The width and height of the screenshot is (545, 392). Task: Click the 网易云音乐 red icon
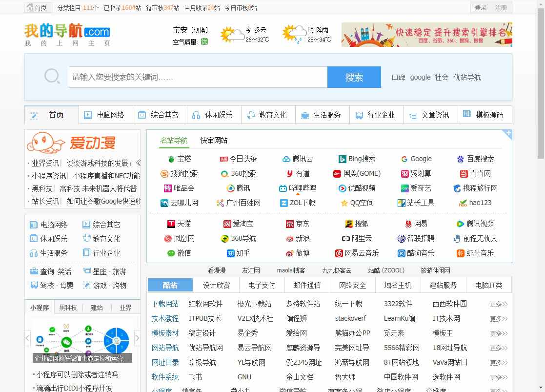tap(339, 253)
